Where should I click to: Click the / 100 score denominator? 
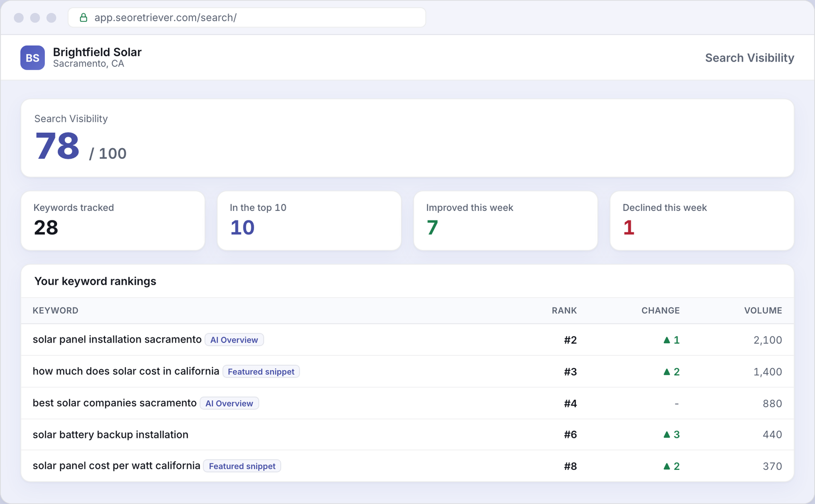point(107,153)
